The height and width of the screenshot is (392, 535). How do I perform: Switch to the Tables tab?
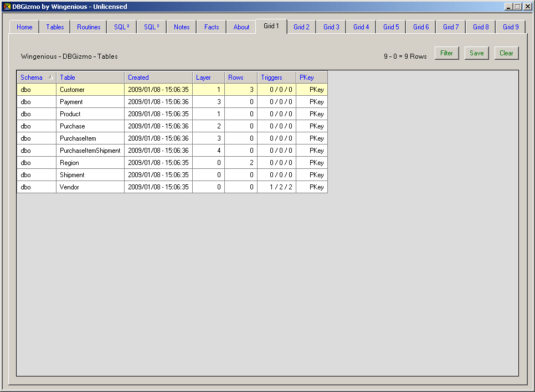55,27
